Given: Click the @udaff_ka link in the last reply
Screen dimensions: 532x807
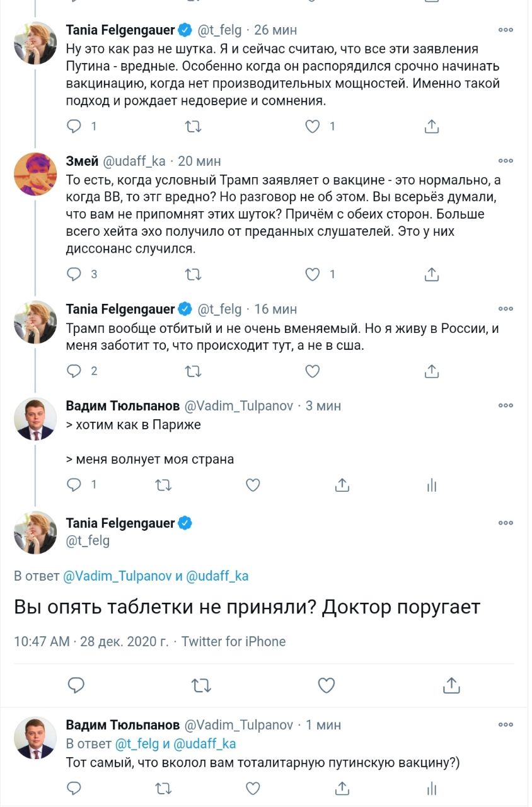Looking at the screenshot, I should coord(207,744).
